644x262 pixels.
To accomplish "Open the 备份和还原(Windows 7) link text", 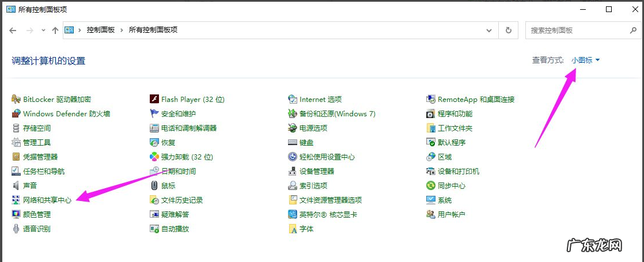I will point(338,114).
